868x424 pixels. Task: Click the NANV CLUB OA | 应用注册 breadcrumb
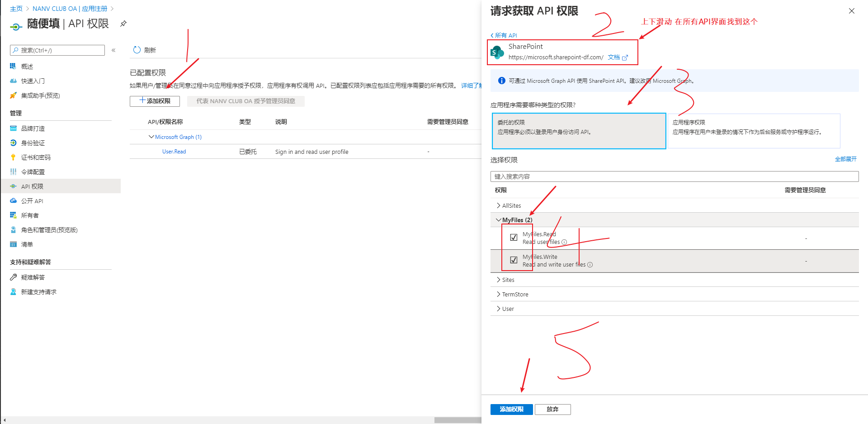tap(70, 9)
